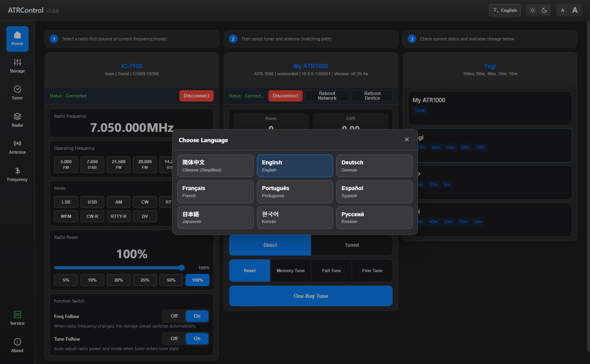Go to Tuner in the sidebar
The height and width of the screenshot is (364, 590).
pos(17,93)
